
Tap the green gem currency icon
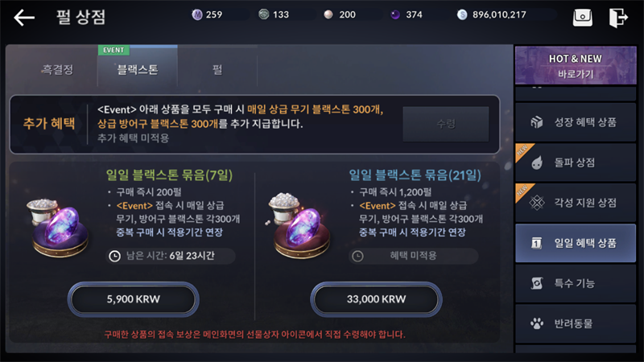[x=264, y=14]
